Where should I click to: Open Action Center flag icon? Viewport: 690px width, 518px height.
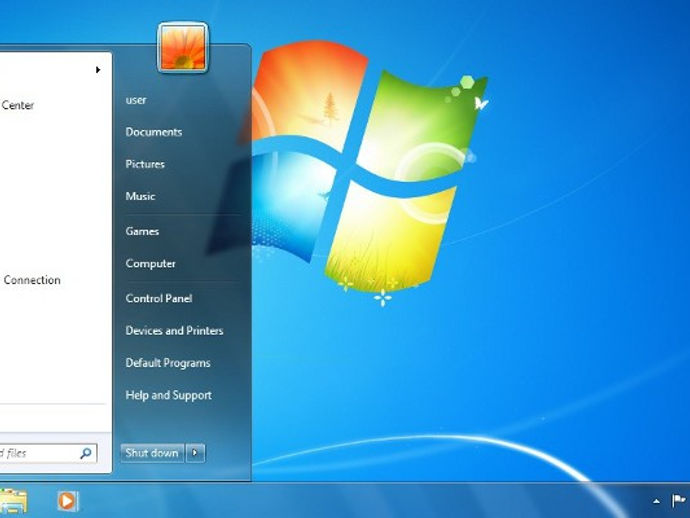(678, 501)
